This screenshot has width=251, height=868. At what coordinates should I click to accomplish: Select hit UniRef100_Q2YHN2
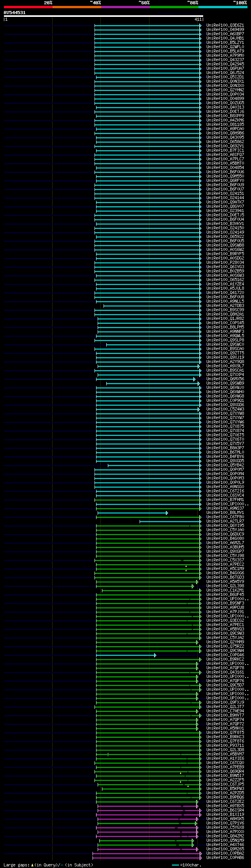coord(225,90)
